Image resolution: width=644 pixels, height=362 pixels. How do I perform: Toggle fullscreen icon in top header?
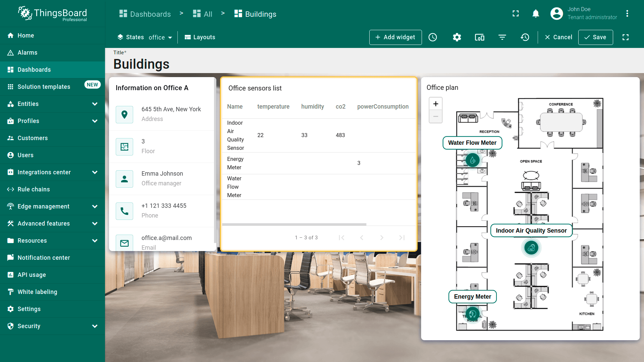pos(516,13)
